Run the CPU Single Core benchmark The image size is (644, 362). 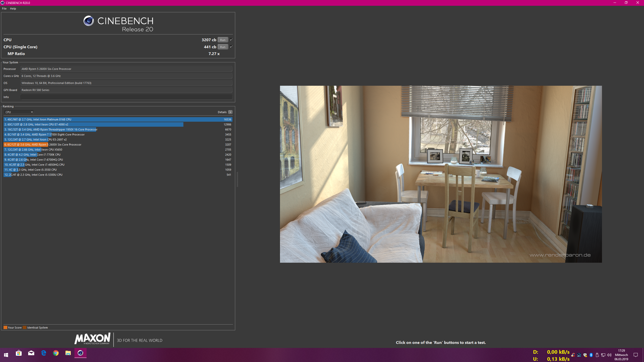[222, 47]
